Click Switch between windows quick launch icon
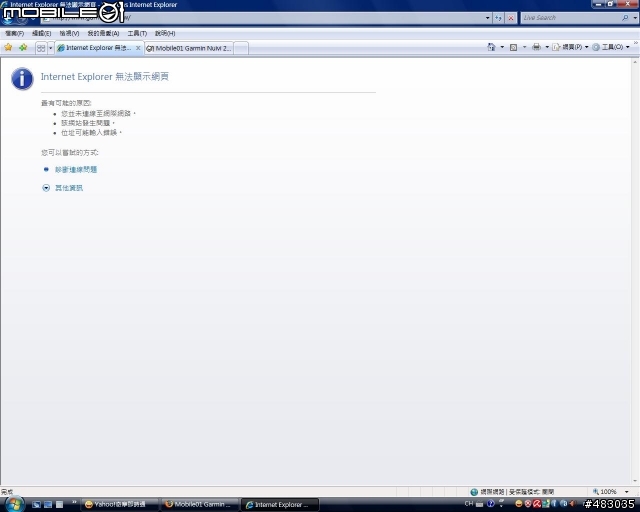The height and width of the screenshot is (512, 640). pos(48,505)
